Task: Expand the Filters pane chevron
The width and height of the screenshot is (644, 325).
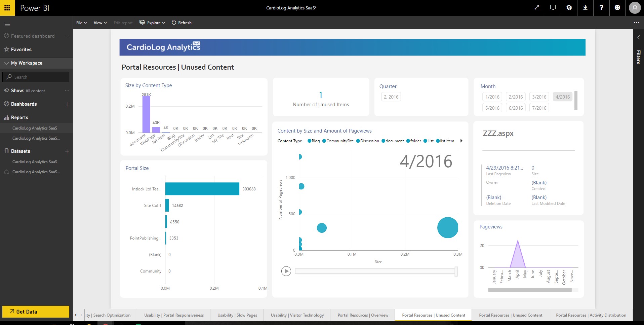Action: [x=638, y=37]
